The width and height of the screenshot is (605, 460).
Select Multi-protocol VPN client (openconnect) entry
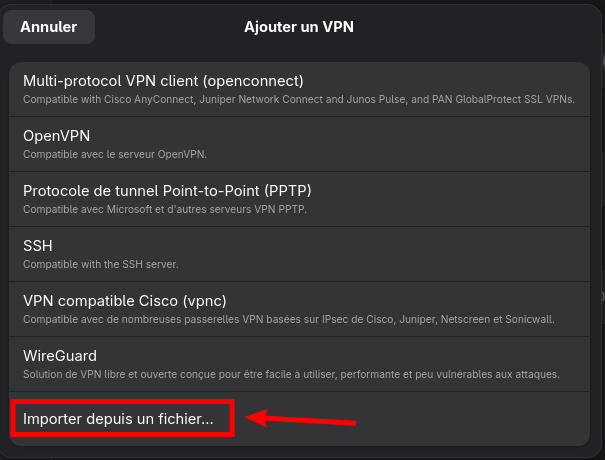pyautogui.click(x=299, y=89)
